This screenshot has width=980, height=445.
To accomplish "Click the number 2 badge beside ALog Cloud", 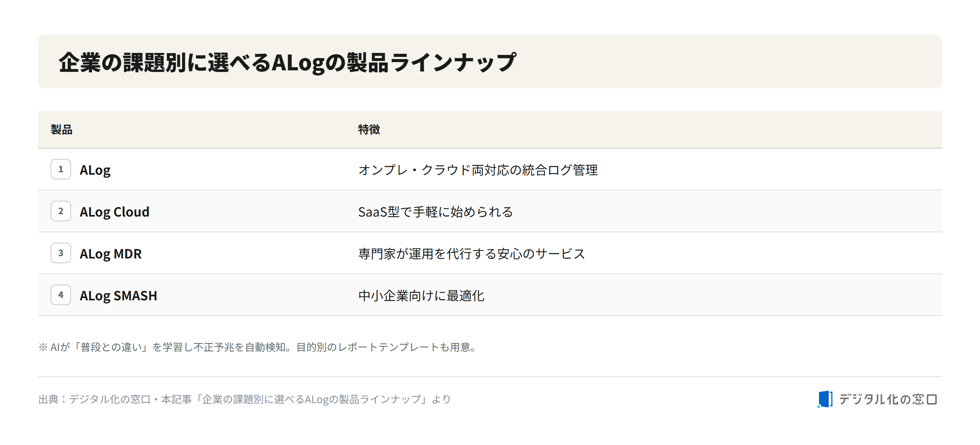I will [x=61, y=211].
